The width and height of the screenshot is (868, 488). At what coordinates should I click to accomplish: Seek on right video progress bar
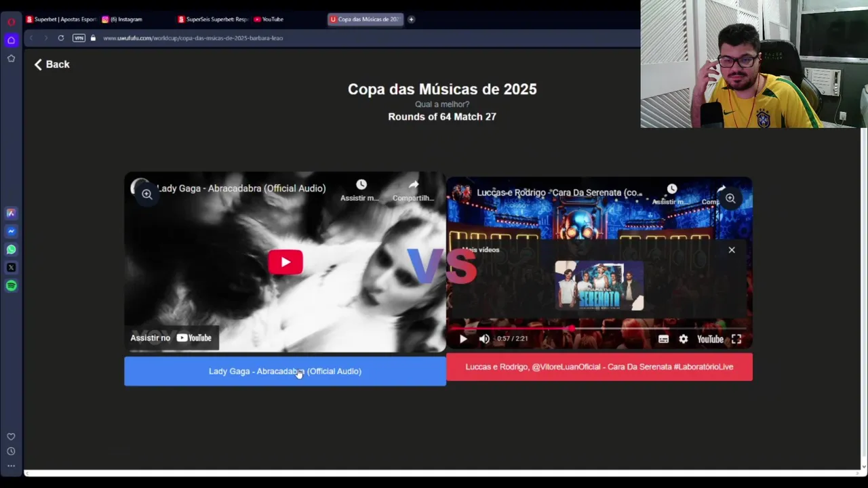pyautogui.click(x=599, y=328)
